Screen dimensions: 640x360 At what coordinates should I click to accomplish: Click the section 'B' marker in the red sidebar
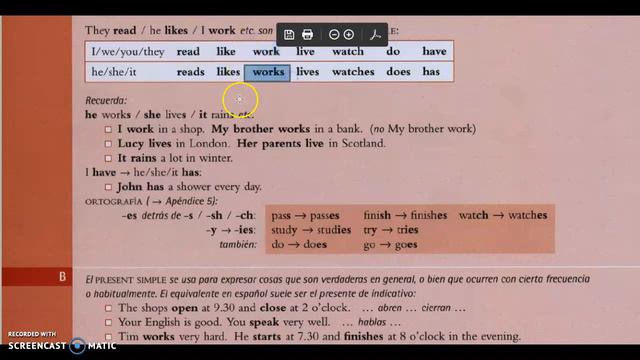click(x=62, y=277)
